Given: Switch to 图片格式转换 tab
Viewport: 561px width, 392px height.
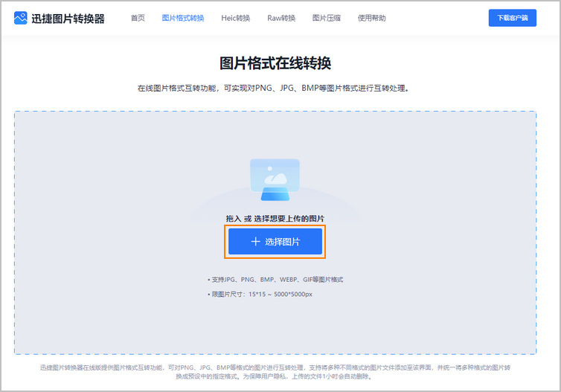Looking at the screenshot, I should coord(183,18).
